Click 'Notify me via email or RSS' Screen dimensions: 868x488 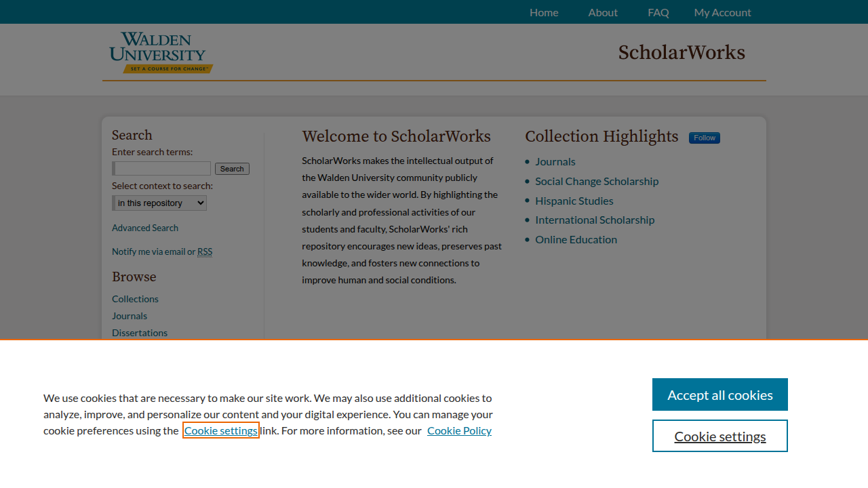pos(162,251)
